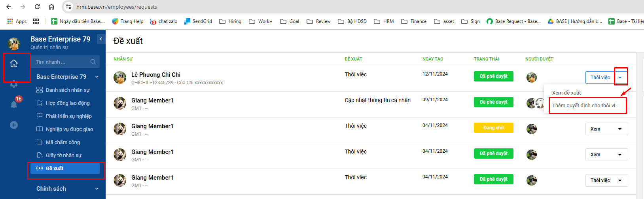Click the address bar URL hrm.base.vn
This screenshot has width=644, height=199.
pos(117,7)
